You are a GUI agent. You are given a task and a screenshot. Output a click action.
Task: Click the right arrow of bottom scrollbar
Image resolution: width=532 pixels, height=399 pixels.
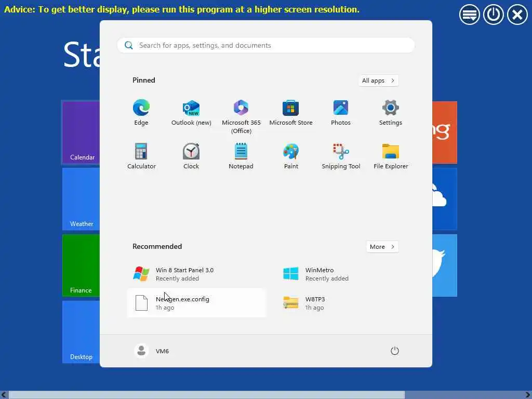[x=528, y=395]
